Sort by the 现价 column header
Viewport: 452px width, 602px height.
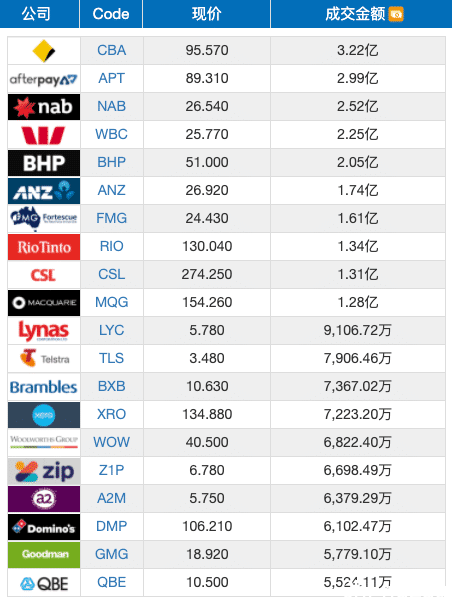pos(207,14)
